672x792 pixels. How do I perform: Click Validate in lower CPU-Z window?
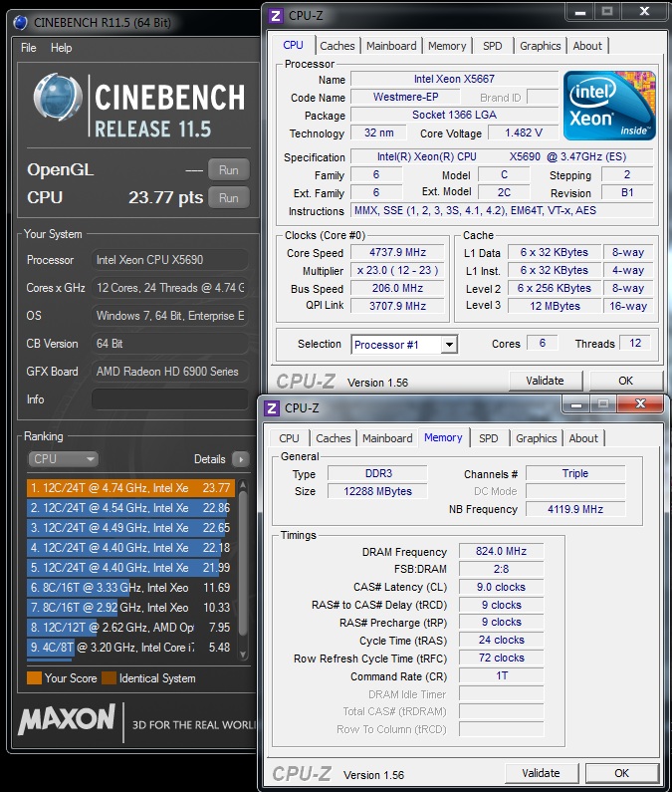(541, 773)
